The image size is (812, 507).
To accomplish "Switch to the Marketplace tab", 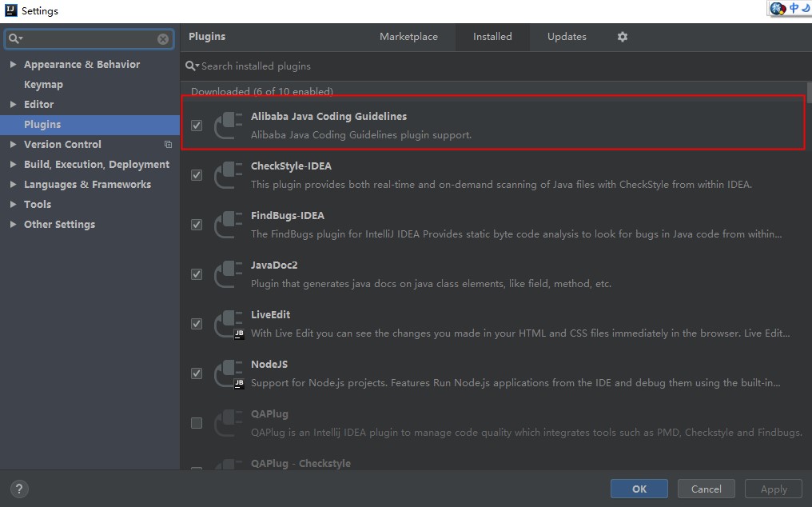I will point(408,37).
